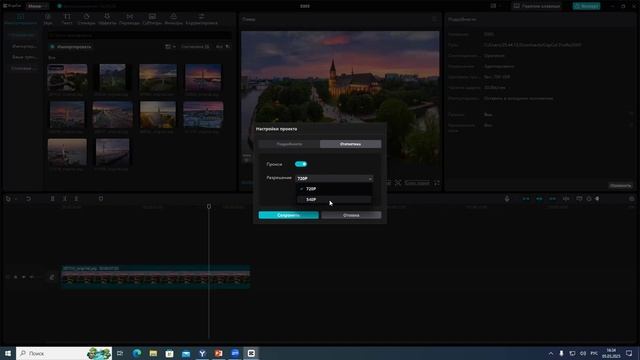Open the aspect ratio button under player
This screenshot has height=360, width=640.
pos(417,183)
